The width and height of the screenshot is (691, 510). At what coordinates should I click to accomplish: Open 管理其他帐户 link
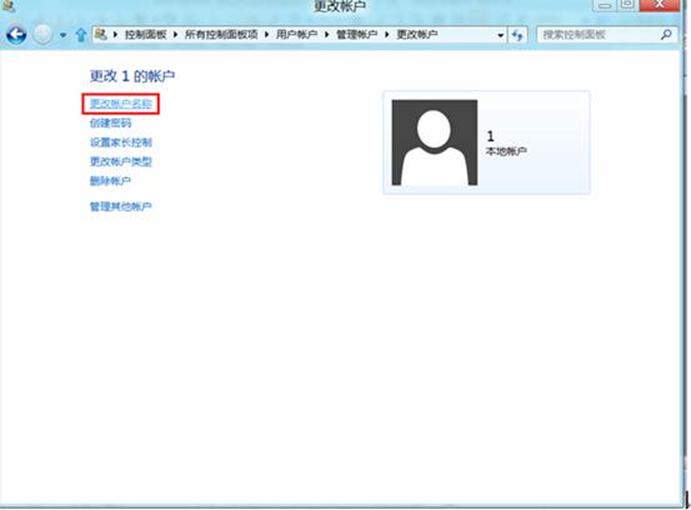[x=121, y=206]
